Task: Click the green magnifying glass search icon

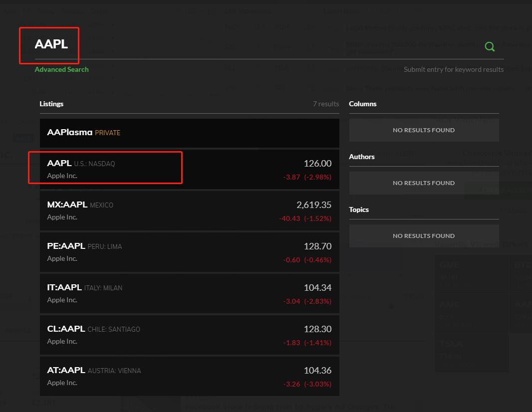Action: 490,46
